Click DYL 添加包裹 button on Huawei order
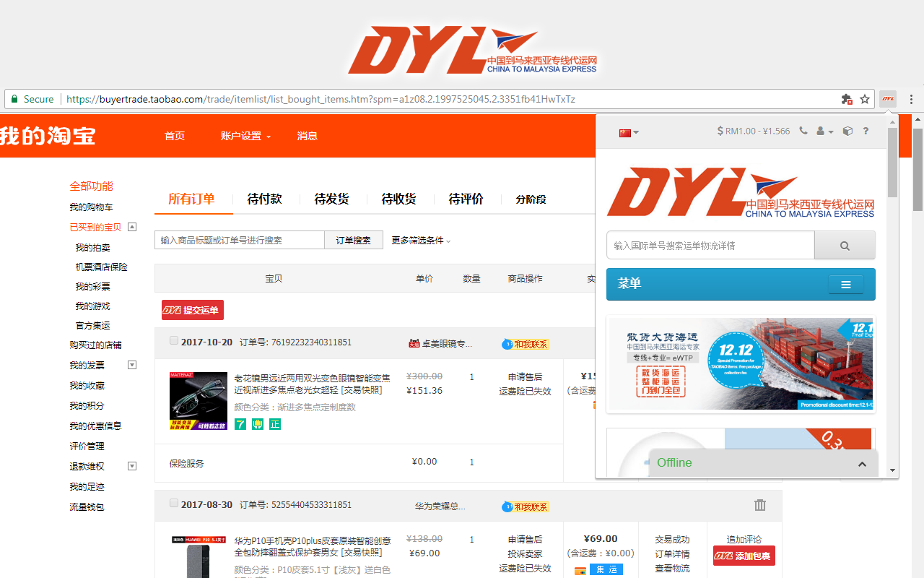924x578 pixels. [744, 556]
